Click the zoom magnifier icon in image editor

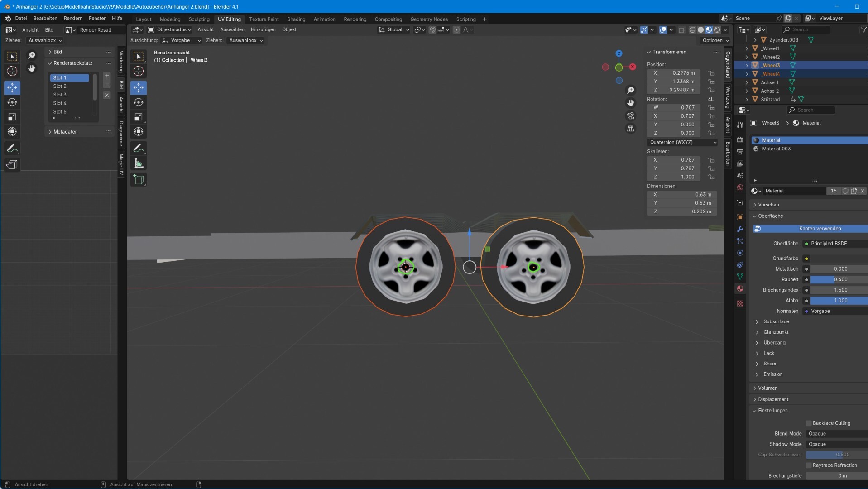click(32, 55)
